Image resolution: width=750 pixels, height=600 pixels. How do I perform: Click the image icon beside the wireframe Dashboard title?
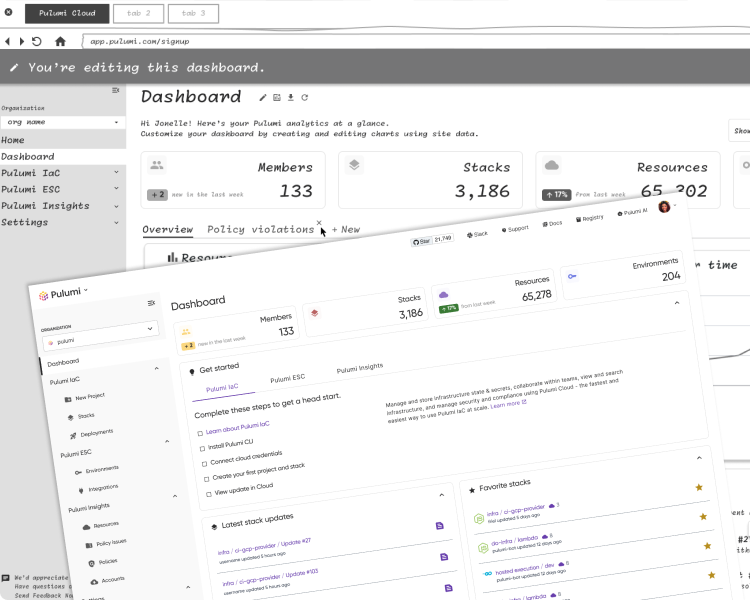[x=276, y=98]
